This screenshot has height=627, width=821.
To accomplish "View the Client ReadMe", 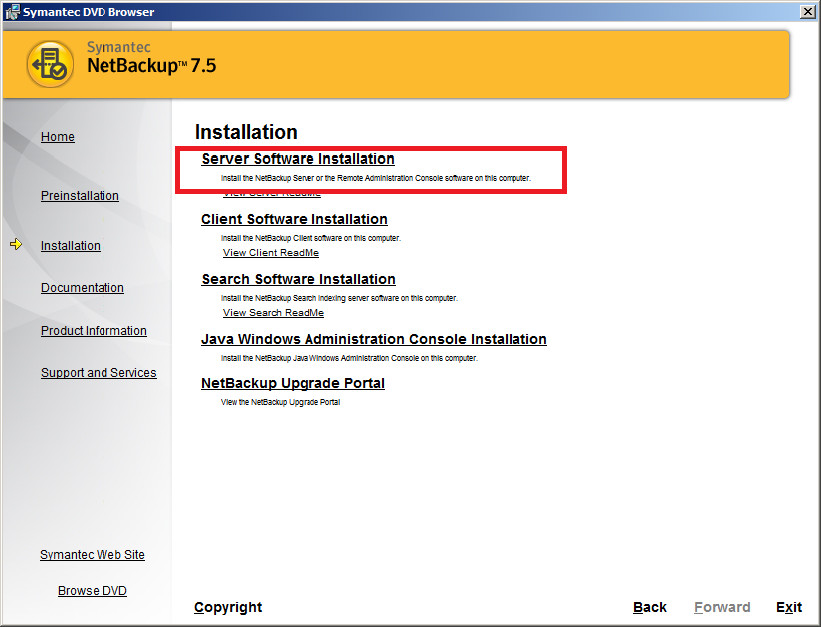I will point(270,252).
